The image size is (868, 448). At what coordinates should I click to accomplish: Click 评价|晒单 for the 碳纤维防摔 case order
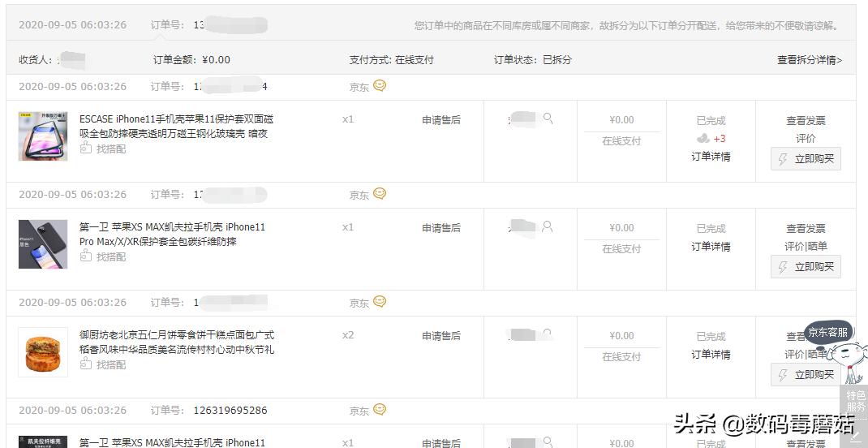point(806,247)
